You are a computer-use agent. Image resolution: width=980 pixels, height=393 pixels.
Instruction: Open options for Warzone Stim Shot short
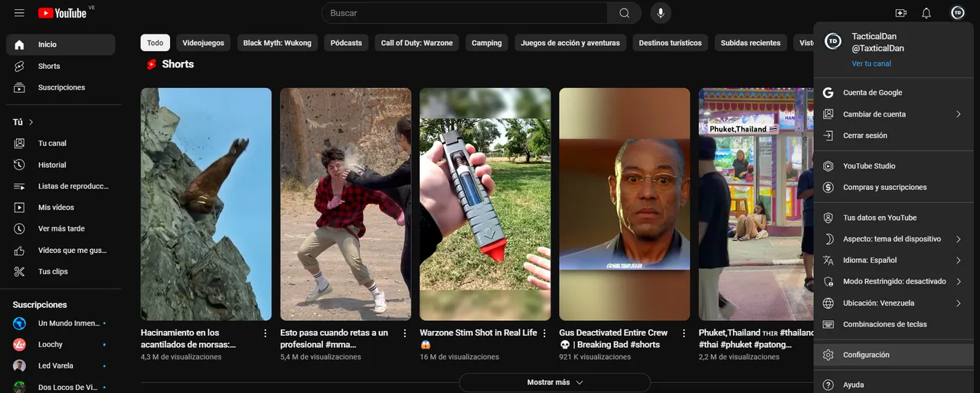click(x=544, y=333)
